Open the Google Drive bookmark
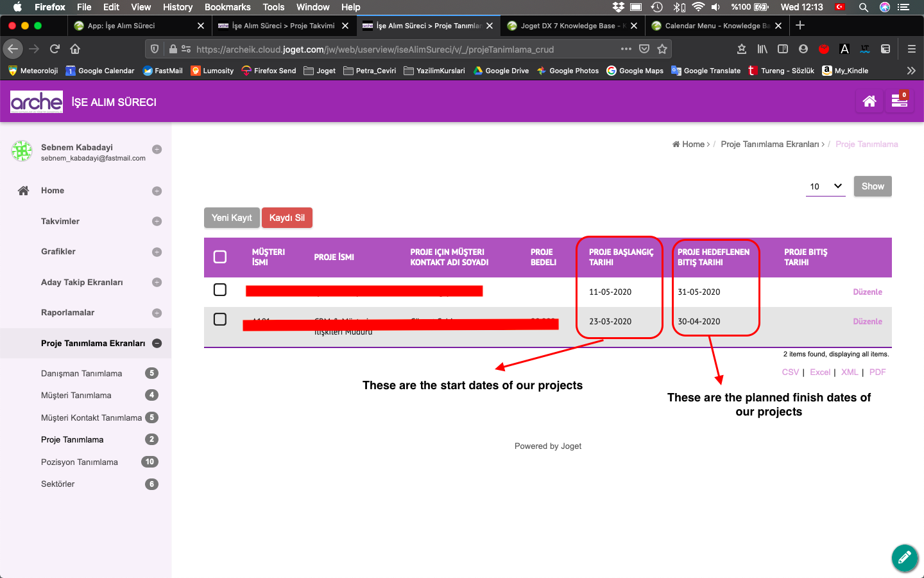The width and height of the screenshot is (924, 578). tap(501, 71)
